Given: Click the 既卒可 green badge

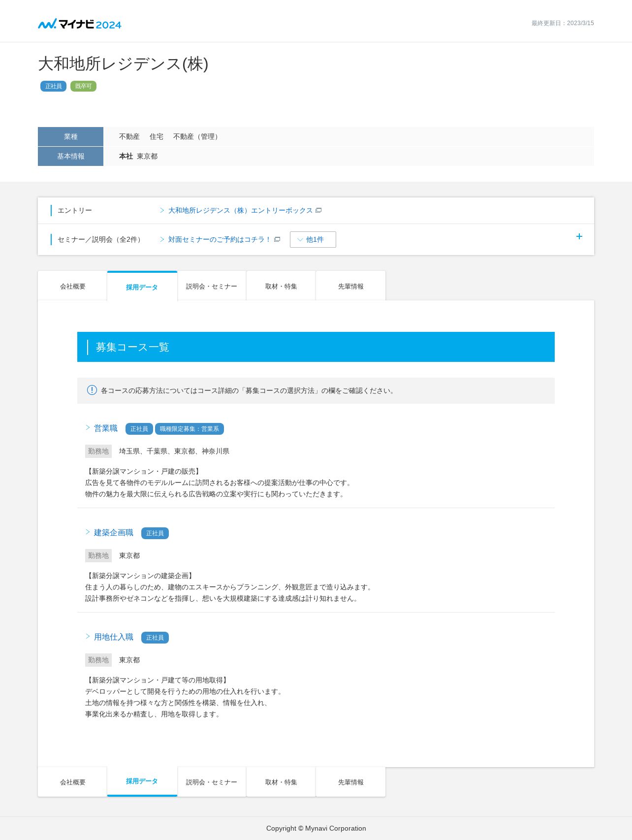Looking at the screenshot, I should 83,86.
